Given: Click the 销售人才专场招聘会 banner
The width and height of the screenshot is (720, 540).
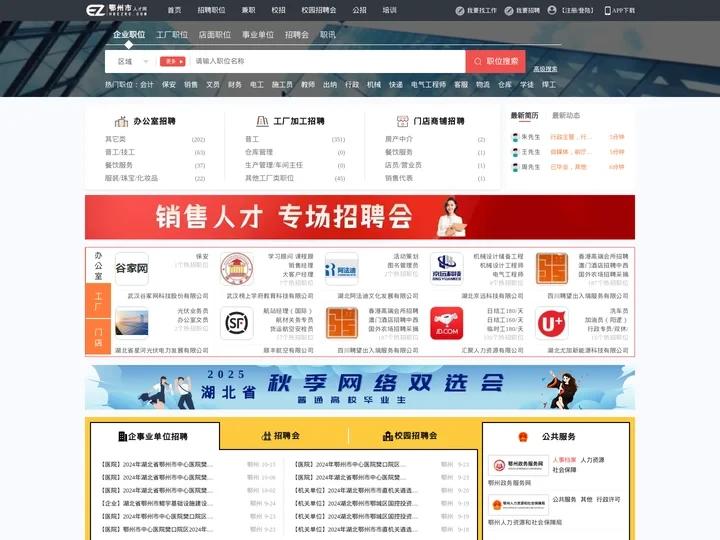Looking at the screenshot, I should (x=360, y=217).
